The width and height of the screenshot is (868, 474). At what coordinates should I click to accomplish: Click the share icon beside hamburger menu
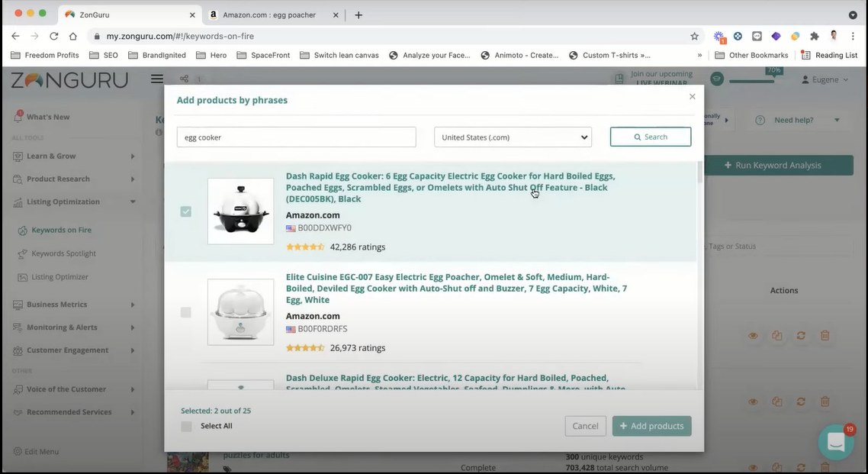[x=185, y=79]
